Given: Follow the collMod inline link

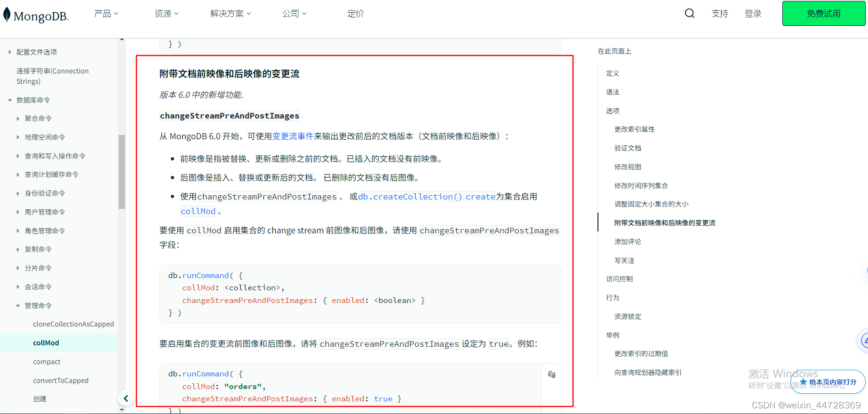Looking at the screenshot, I should point(198,211).
